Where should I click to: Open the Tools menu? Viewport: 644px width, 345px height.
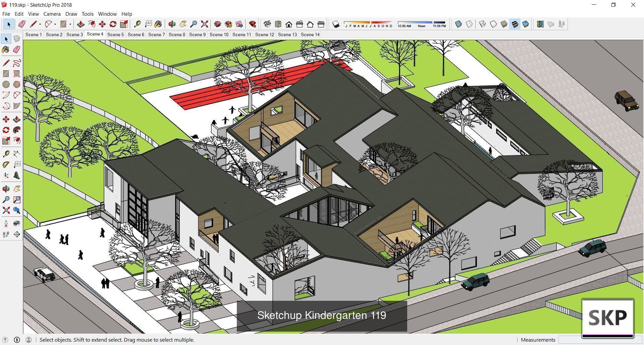point(88,14)
